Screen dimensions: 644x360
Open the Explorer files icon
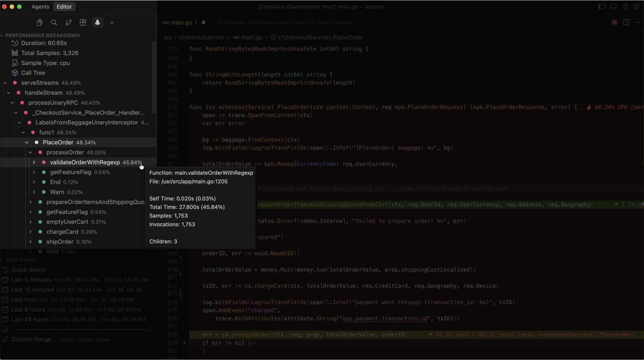click(x=40, y=22)
